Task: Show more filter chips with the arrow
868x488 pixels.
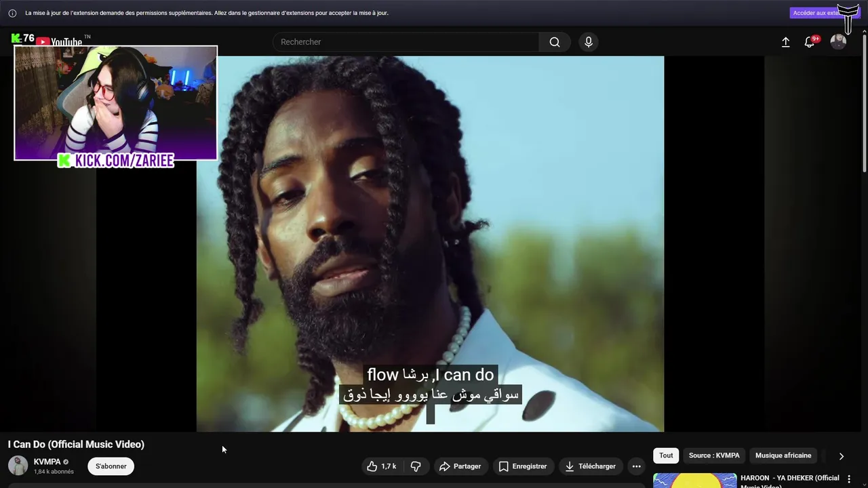Action: (x=842, y=456)
